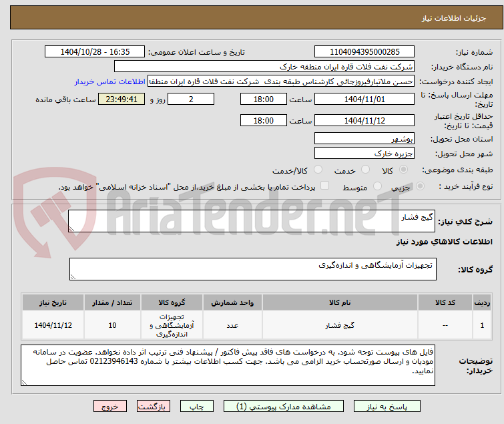Toggle اسناد خزانه اسلامی payment checkbox

coord(325,186)
